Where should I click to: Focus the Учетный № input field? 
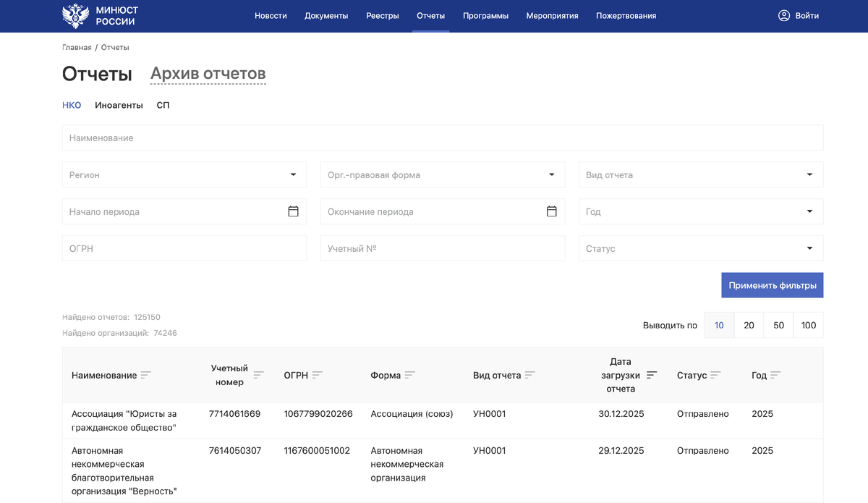pos(443,248)
